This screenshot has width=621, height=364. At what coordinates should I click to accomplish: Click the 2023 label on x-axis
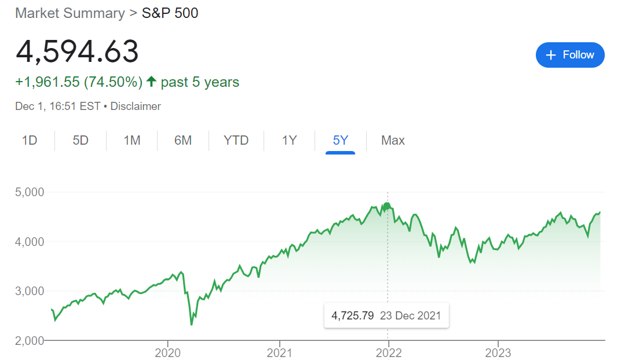pyautogui.click(x=497, y=352)
